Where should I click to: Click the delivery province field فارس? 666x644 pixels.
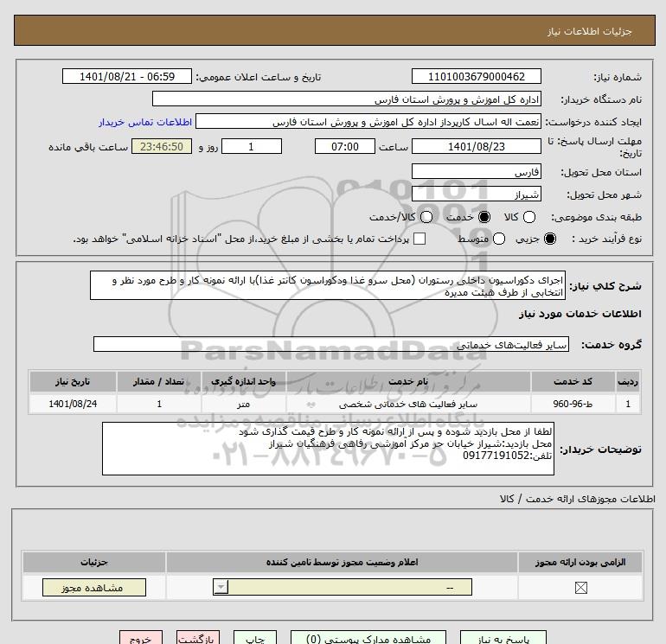pos(476,171)
